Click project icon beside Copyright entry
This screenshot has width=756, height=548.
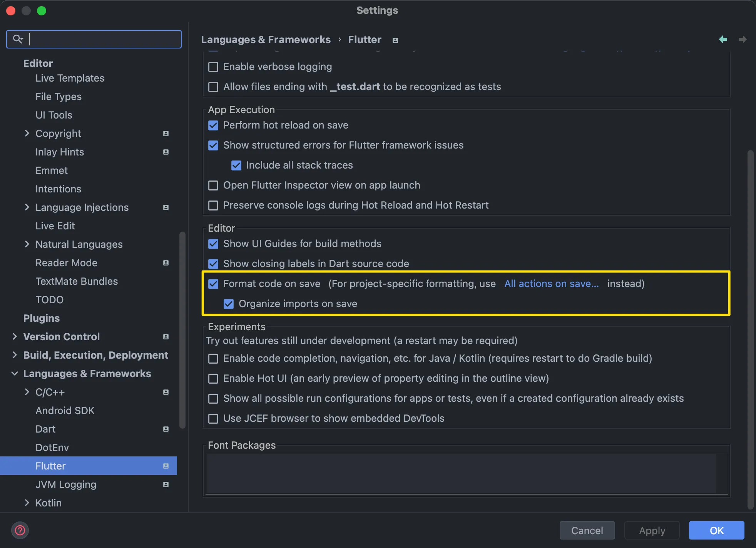pyautogui.click(x=166, y=134)
